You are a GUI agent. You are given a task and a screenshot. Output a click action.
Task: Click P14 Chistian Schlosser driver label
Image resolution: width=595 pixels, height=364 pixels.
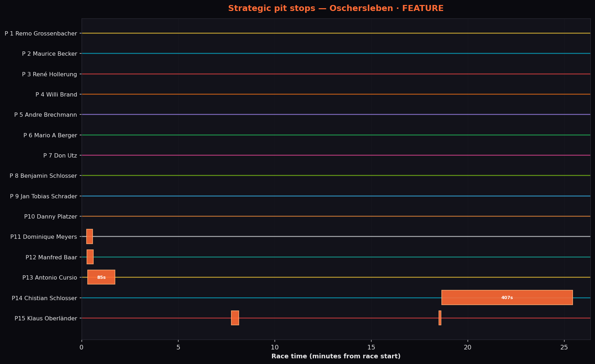tap(44, 298)
